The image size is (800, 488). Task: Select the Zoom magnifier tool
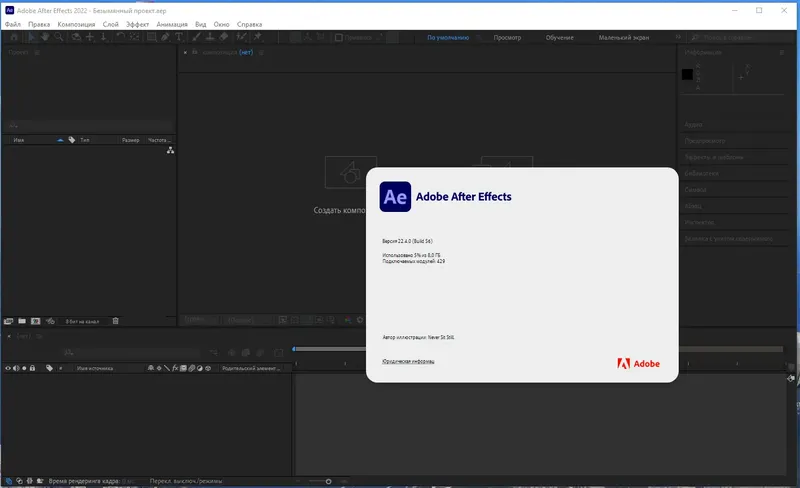(59, 37)
